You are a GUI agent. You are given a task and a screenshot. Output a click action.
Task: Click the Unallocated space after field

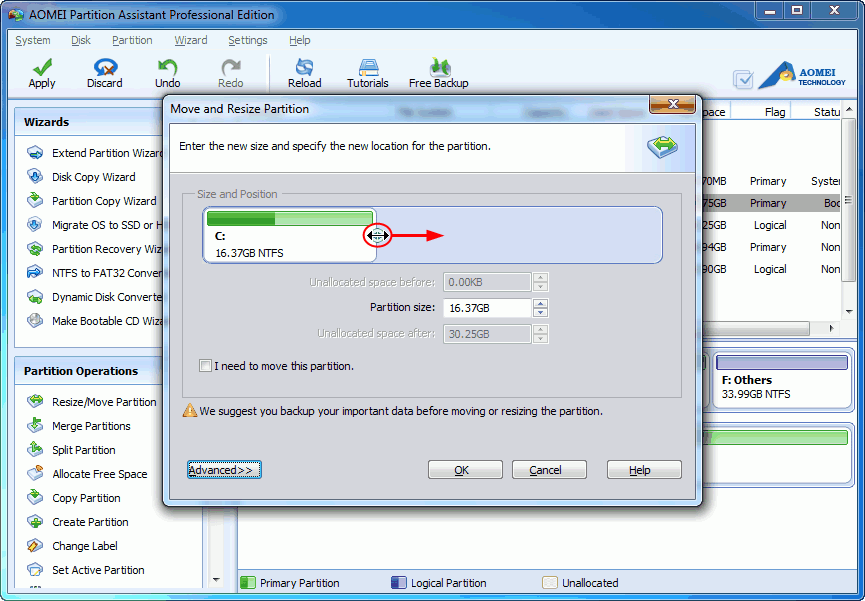[x=487, y=334]
